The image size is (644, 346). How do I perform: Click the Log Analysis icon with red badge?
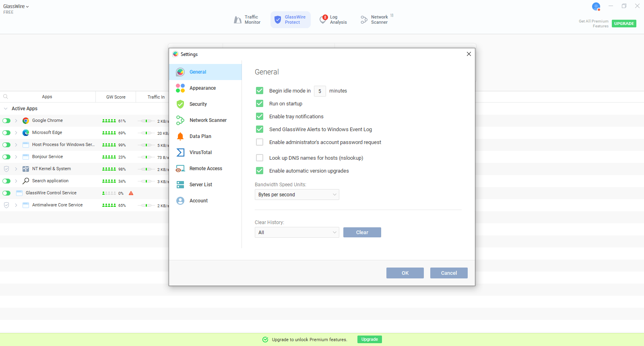324,19
